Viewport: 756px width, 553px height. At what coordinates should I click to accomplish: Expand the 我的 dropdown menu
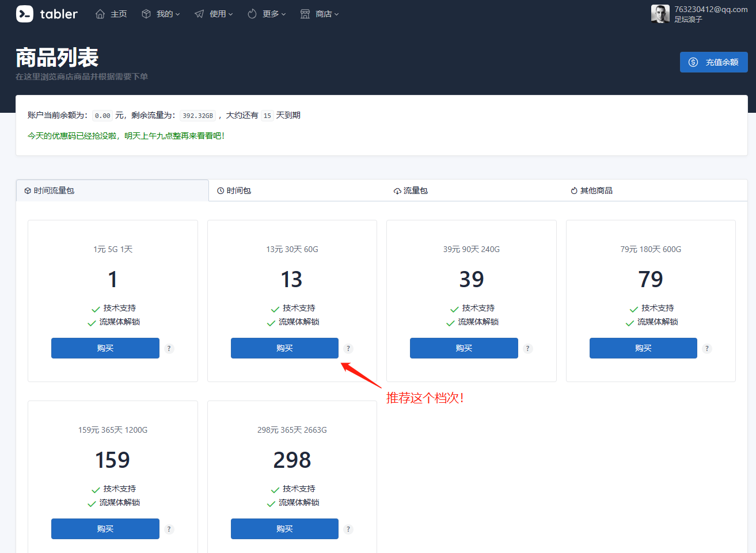click(x=161, y=14)
